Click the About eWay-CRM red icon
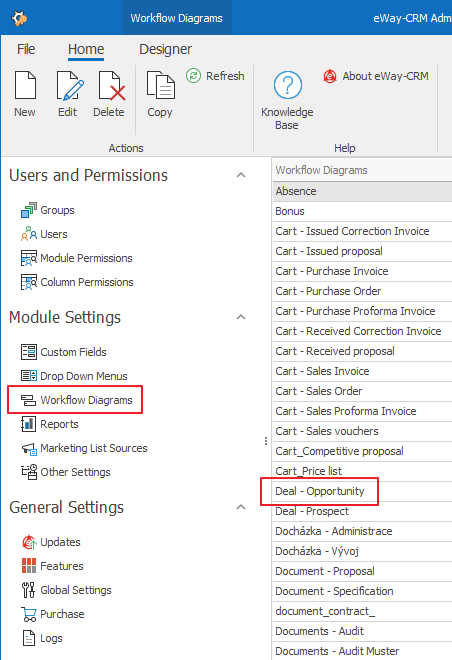 (x=330, y=76)
